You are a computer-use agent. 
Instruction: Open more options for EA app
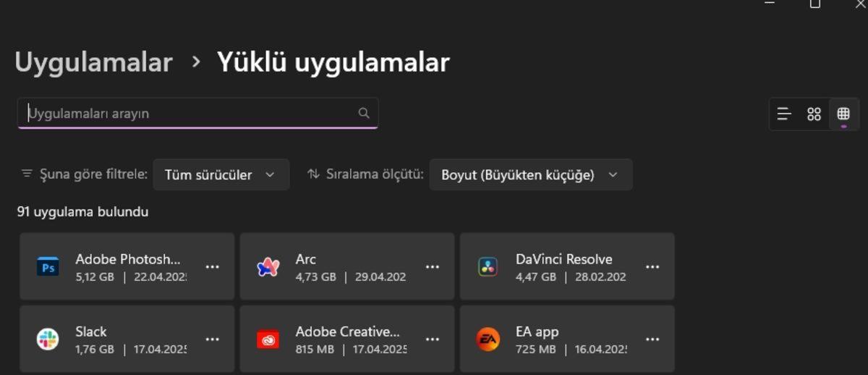(x=652, y=339)
